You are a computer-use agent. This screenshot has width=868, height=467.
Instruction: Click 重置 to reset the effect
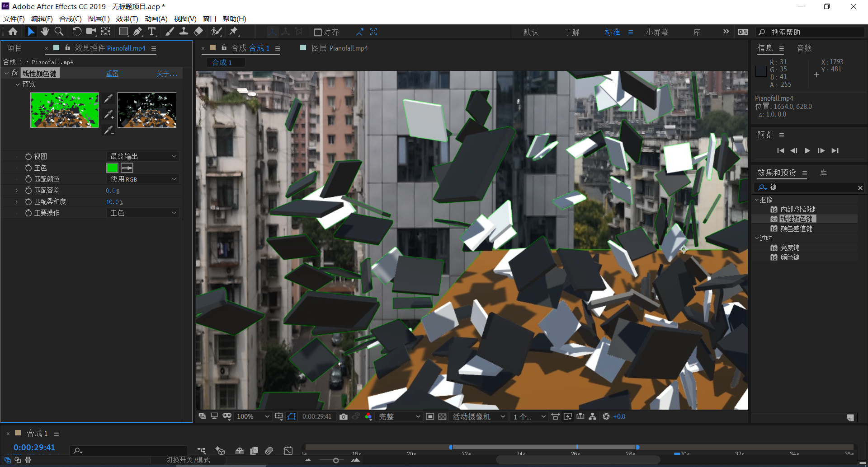point(112,74)
